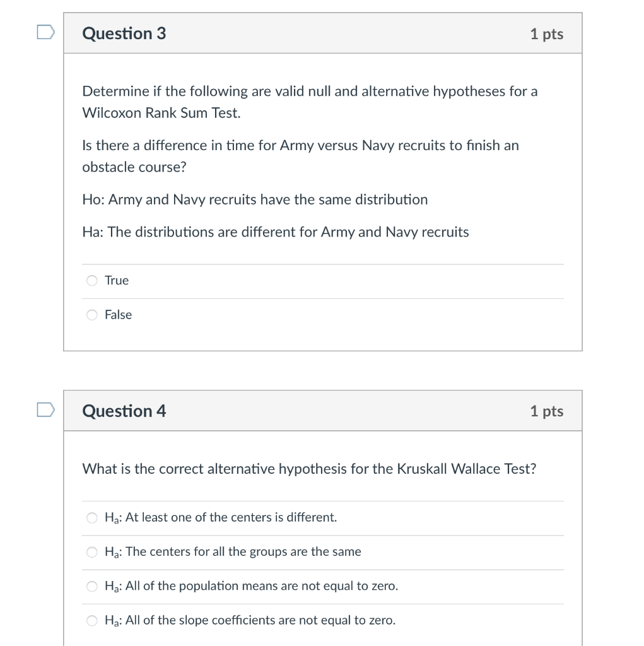Image resolution: width=644 pixels, height=646 pixels.
Task: Select the False radio button
Action: tap(91, 315)
